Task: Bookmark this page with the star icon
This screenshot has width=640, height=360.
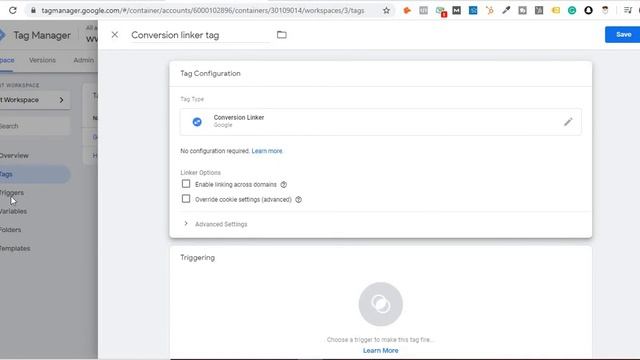Action: pos(386,11)
